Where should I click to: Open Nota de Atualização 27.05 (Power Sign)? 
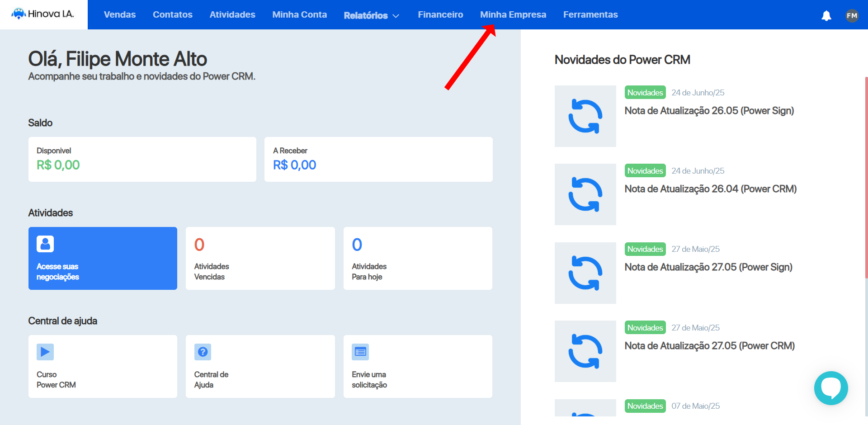click(708, 267)
